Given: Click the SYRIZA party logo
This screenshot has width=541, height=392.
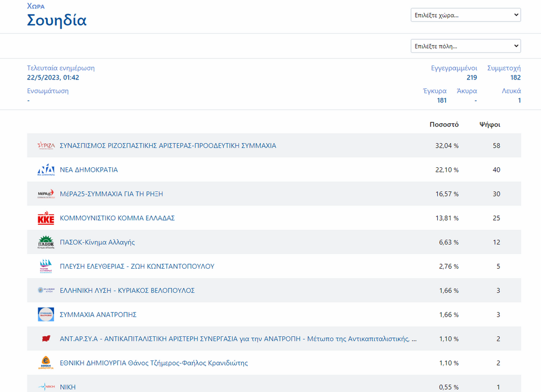Looking at the screenshot, I should coord(46,145).
